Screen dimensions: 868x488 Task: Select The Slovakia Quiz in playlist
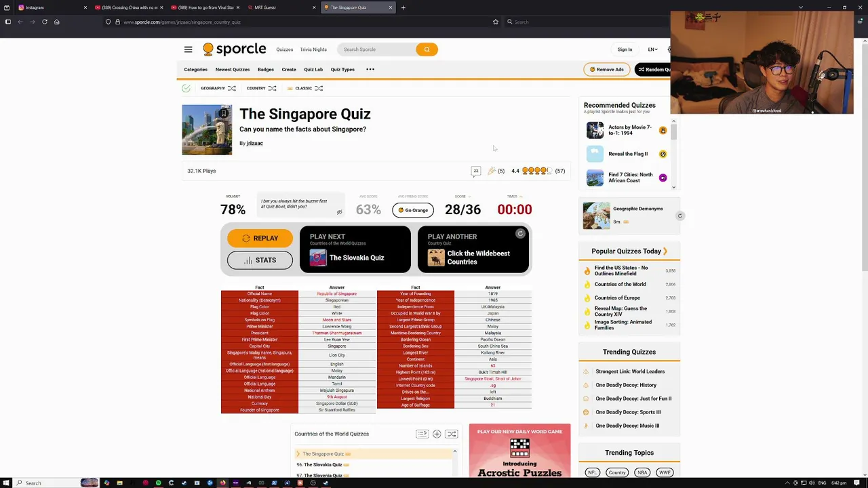coord(323,465)
